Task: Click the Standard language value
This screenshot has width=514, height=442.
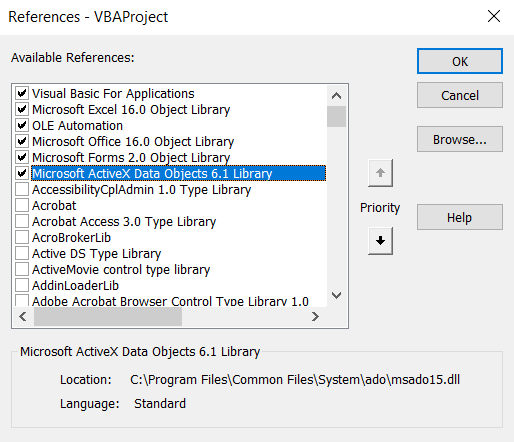Action: [x=160, y=403]
